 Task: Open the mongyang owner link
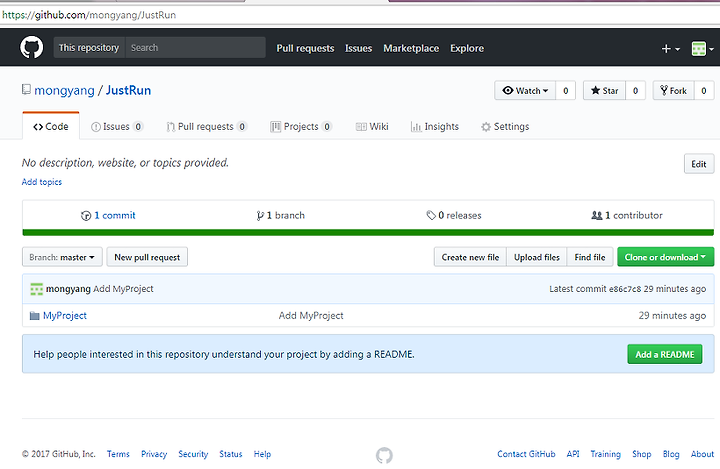click(64, 90)
